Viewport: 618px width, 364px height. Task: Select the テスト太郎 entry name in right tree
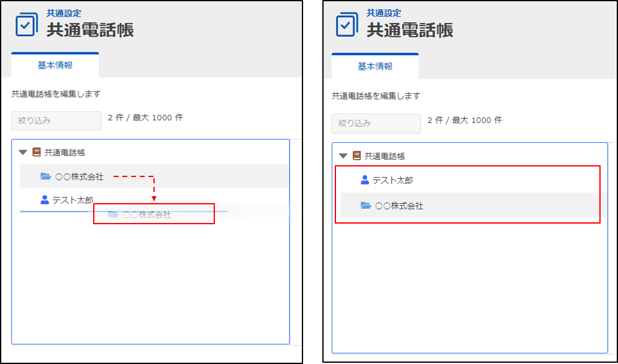(x=393, y=180)
